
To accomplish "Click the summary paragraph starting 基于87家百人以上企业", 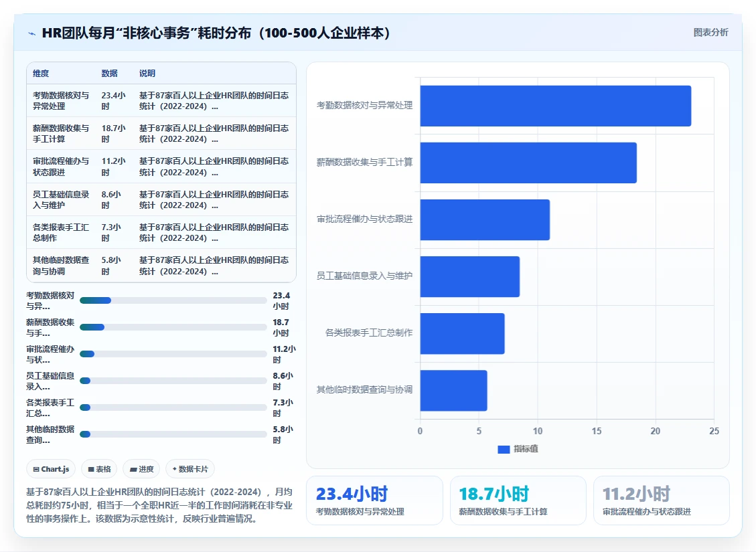I will click(x=159, y=505).
